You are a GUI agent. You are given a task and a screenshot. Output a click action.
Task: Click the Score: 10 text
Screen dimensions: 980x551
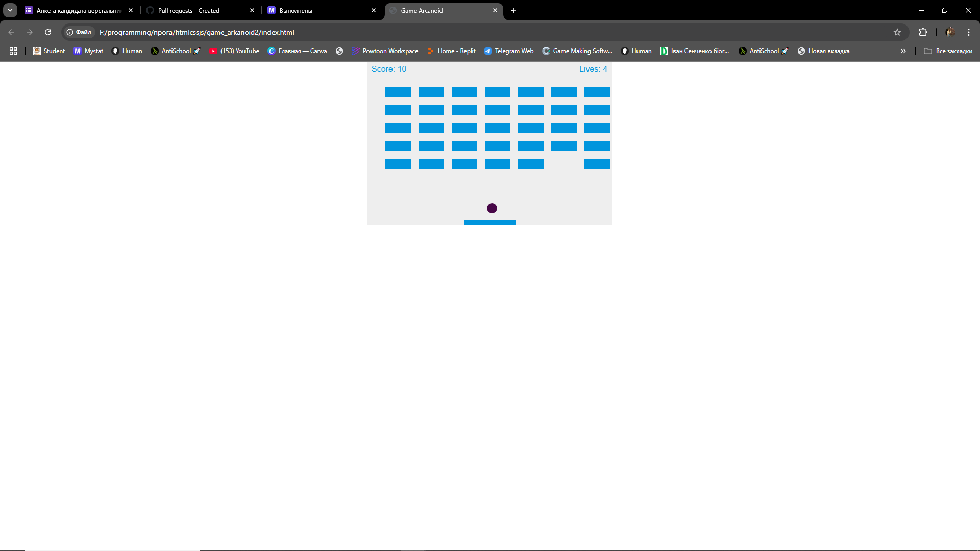coord(389,69)
